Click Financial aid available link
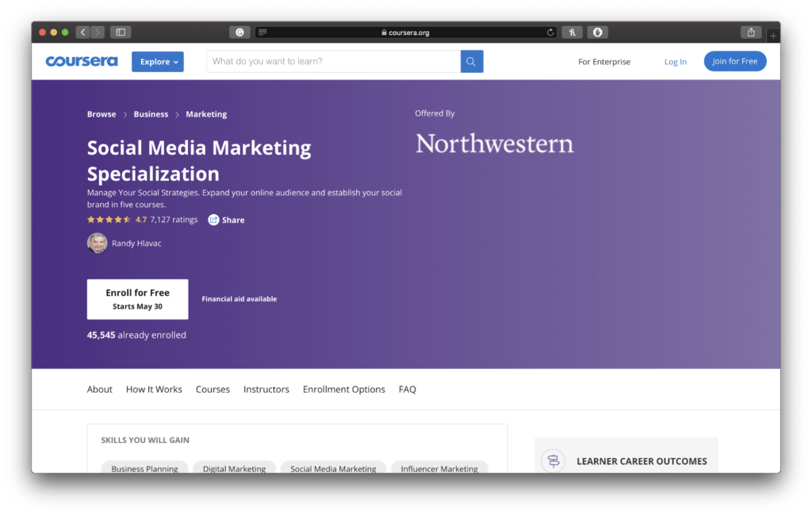Screen dimensions: 812x515 pos(239,299)
